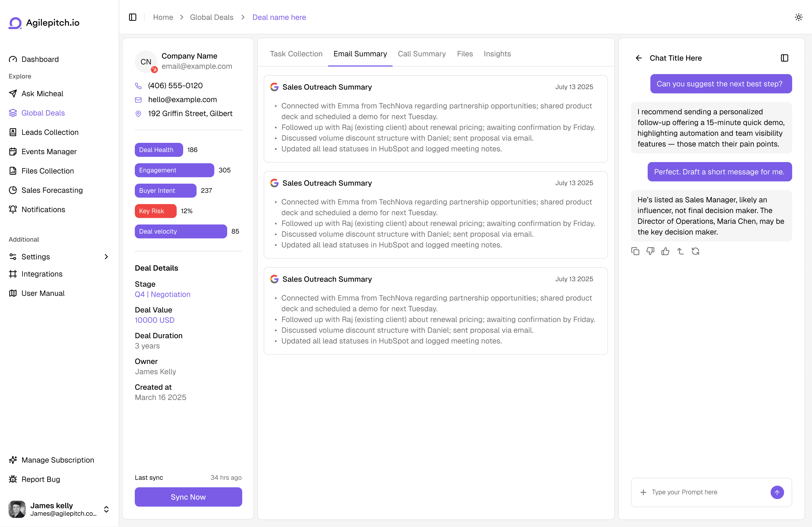Image resolution: width=812 pixels, height=527 pixels.
Task: Expand the Settings submenu chevron
Action: 106,257
